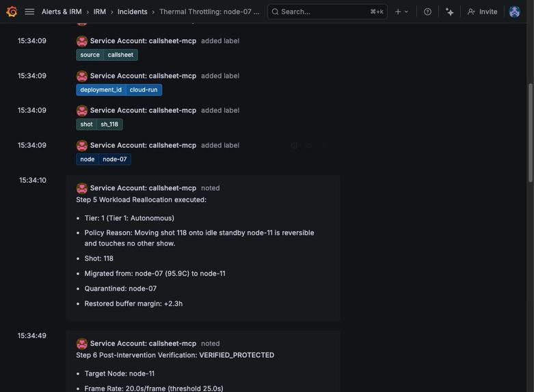The image size is (534, 392).
Task: Open the Grafana Assistant sparkle icon
Action: click(x=449, y=12)
